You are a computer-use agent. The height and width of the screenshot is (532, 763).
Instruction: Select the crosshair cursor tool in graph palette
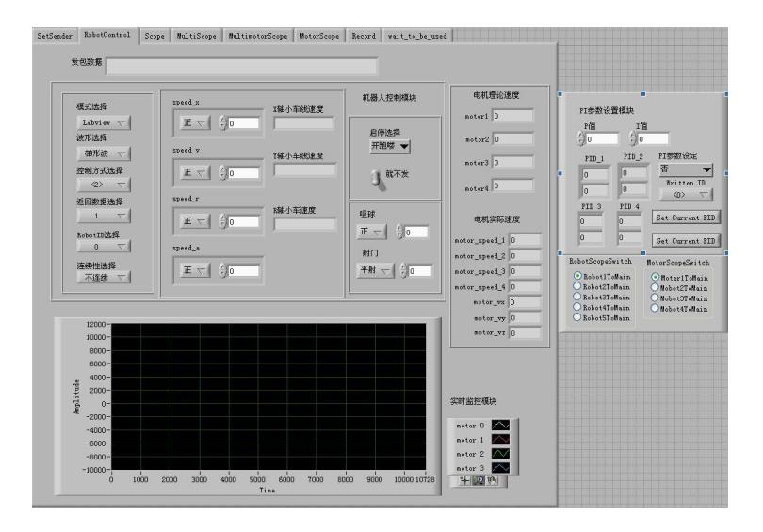pos(464,480)
